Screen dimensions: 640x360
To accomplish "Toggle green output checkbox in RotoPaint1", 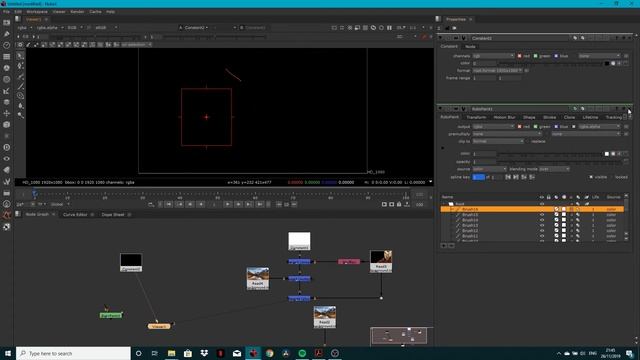I will [536, 127].
